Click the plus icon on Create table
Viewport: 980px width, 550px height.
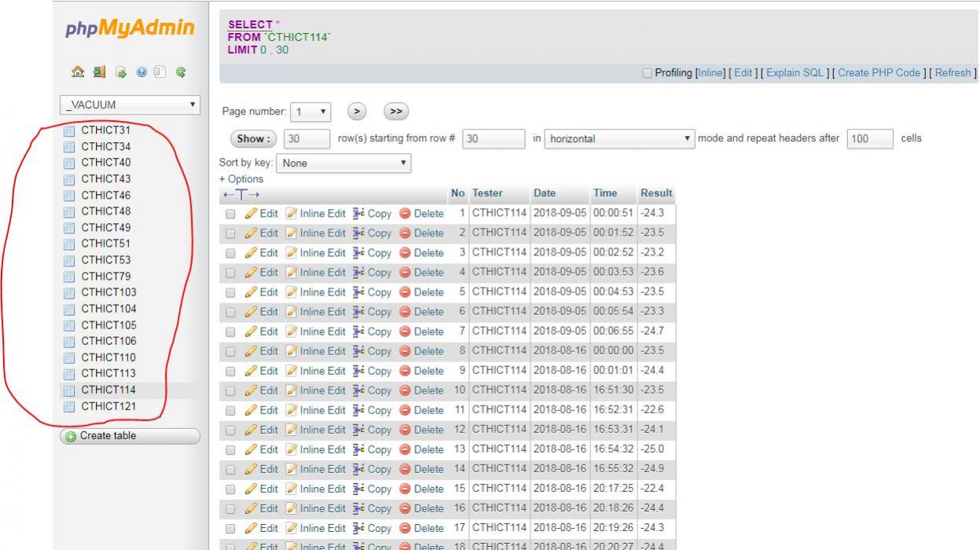70,436
